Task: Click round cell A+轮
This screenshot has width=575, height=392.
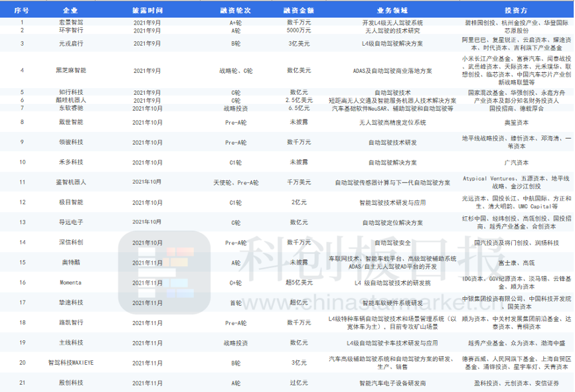Action: [x=236, y=23]
